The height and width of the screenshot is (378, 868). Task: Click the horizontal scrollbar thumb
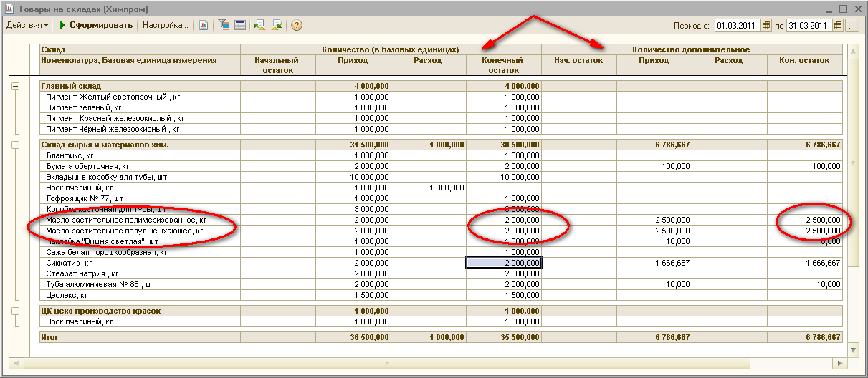[387, 363]
